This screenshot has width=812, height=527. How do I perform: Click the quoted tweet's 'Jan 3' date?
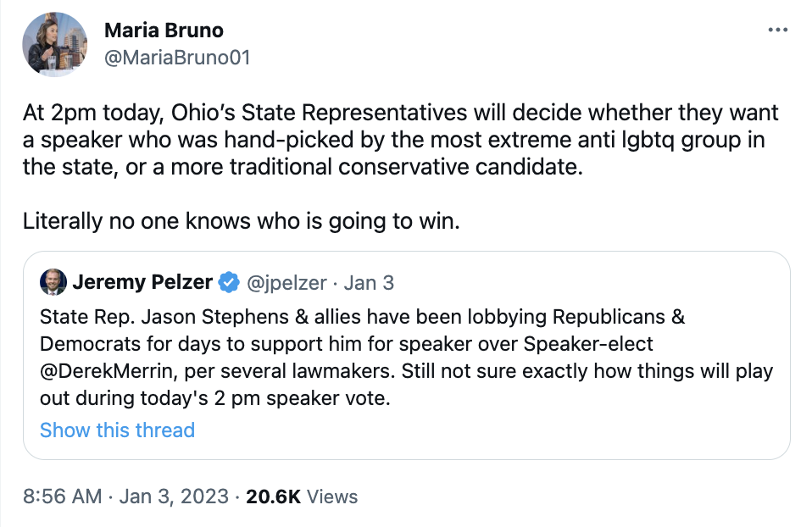pyautogui.click(x=369, y=283)
